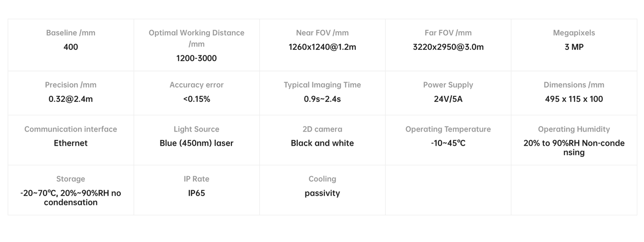Select the 24V/5A power supply value
The height and width of the screenshot is (242, 644).
[448, 99]
